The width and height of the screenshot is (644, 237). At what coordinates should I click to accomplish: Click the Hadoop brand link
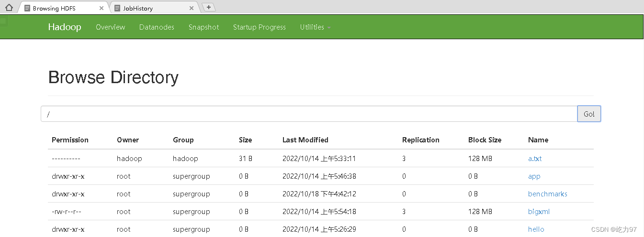(x=65, y=27)
